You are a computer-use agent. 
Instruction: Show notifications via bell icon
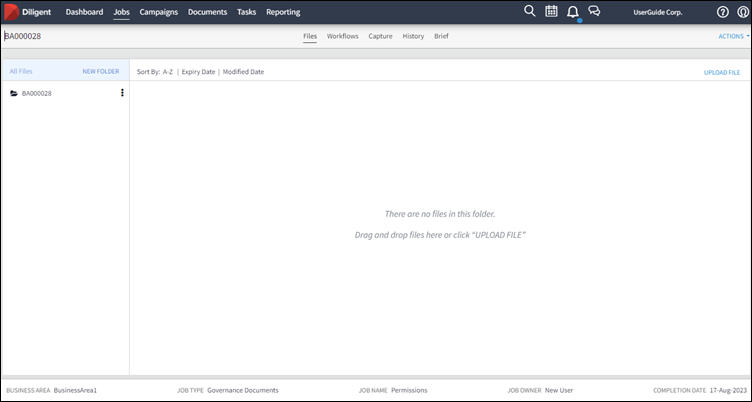click(x=573, y=12)
